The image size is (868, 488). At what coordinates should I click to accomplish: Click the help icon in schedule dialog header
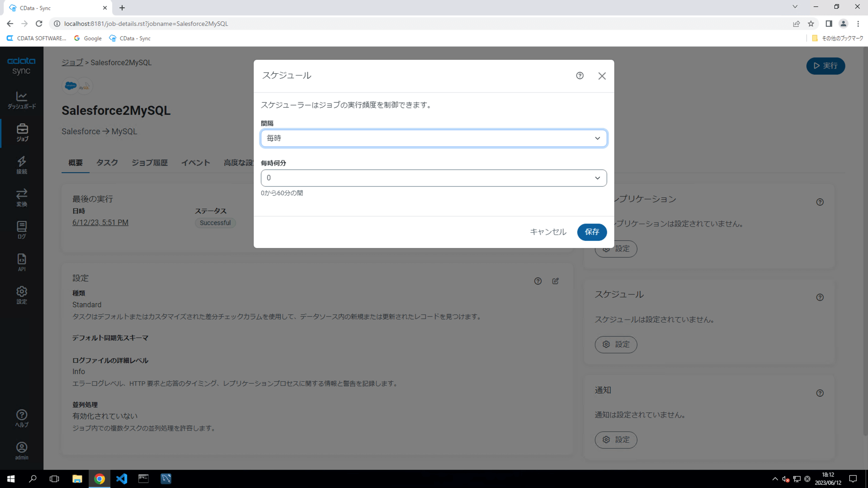point(580,76)
